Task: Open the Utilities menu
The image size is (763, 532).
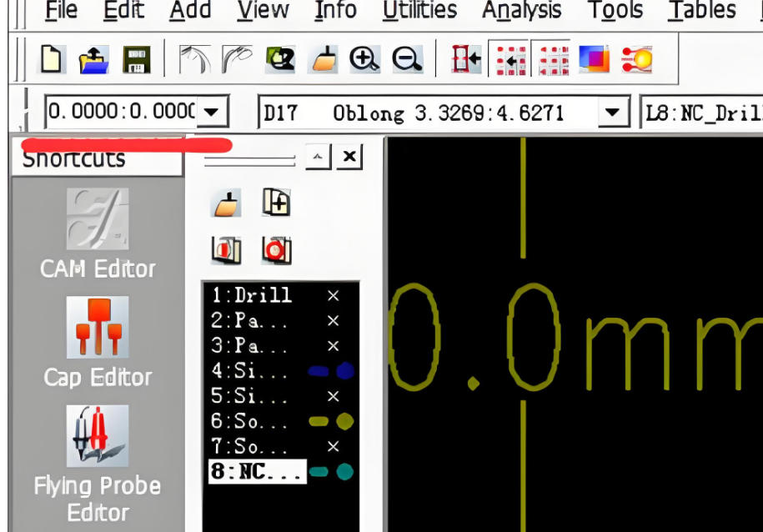Action: pos(419,10)
